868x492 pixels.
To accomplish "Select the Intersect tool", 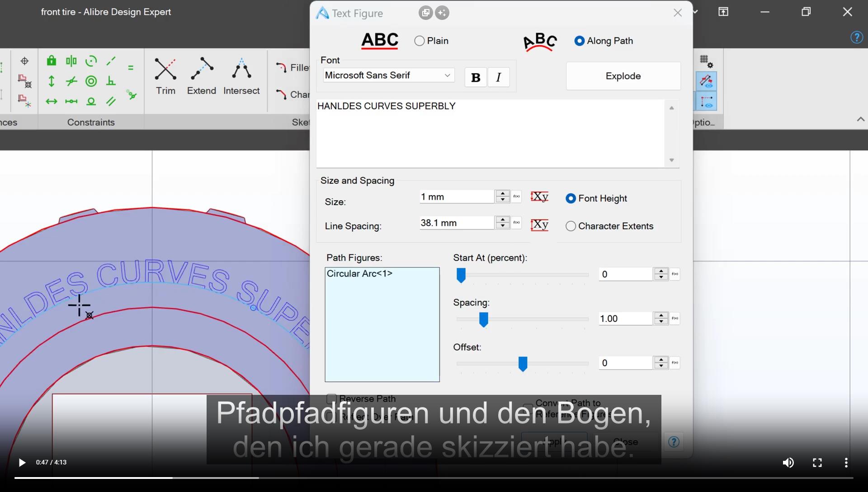I will coord(241,76).
